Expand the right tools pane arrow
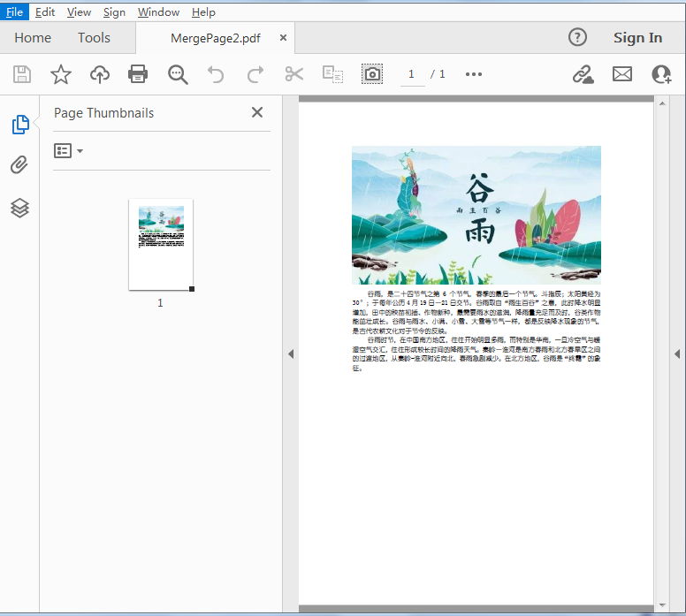This screenshot has height=616, width=686. [677, 354]
